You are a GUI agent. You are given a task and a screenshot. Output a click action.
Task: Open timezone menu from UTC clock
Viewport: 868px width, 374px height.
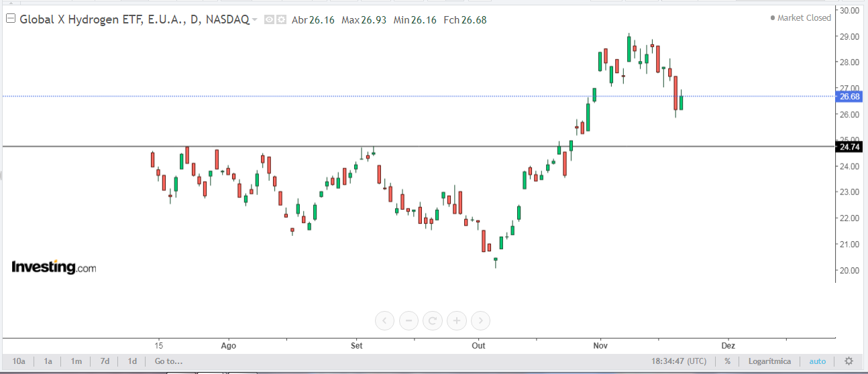679,361
